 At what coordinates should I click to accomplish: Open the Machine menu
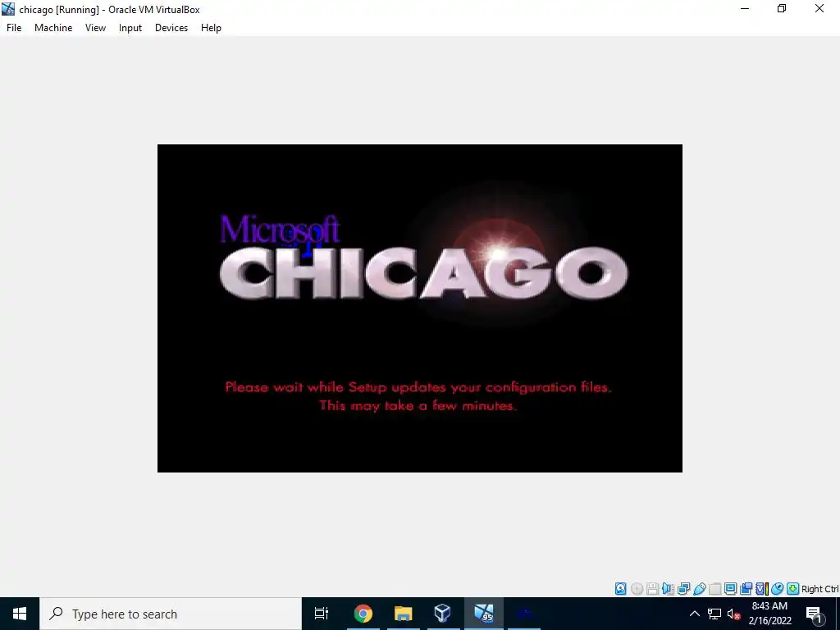click(53, 28)
